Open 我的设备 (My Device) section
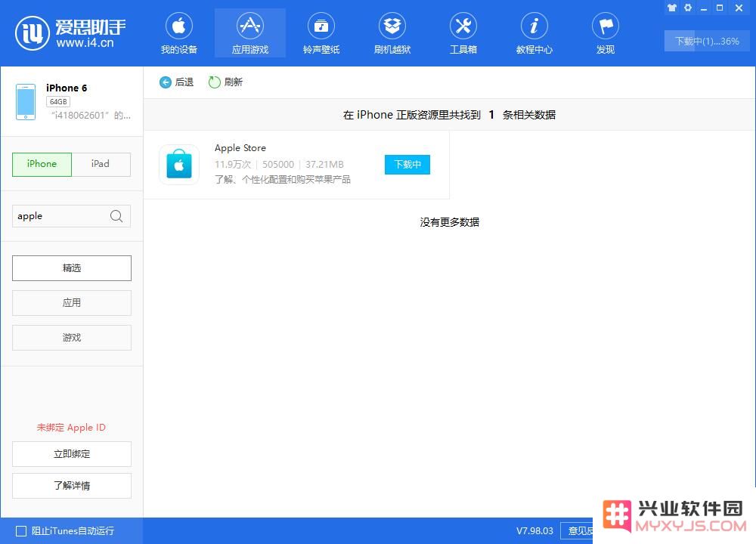Screen dimensions: 756x544 [x=179, y=32]
